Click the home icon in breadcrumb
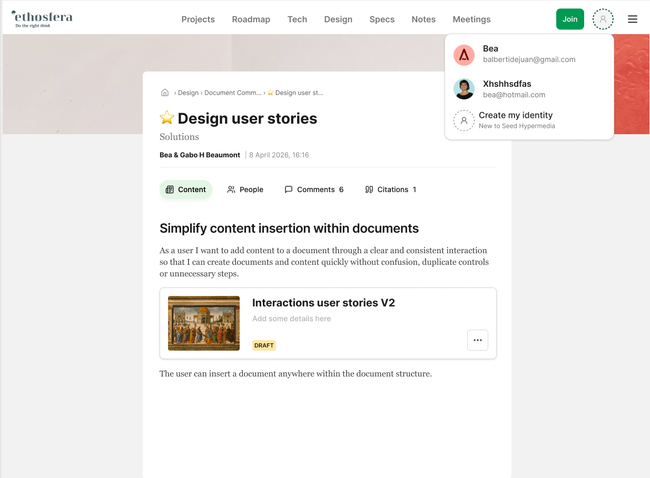Viewport: 650px width, 478px height. pyautogui.click(x=165, y=92)
